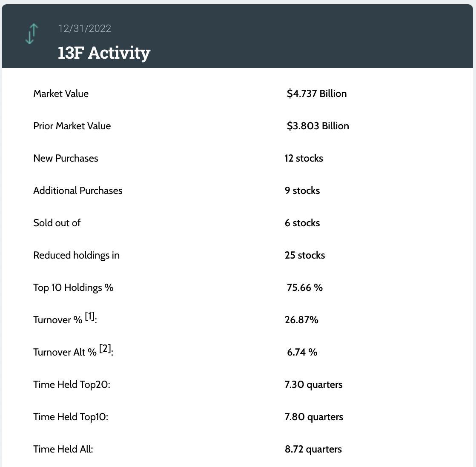The height and width of the screenshot is (467, 476).
Task: Select the $4.737 Billion value
Action: coord(317,94)
